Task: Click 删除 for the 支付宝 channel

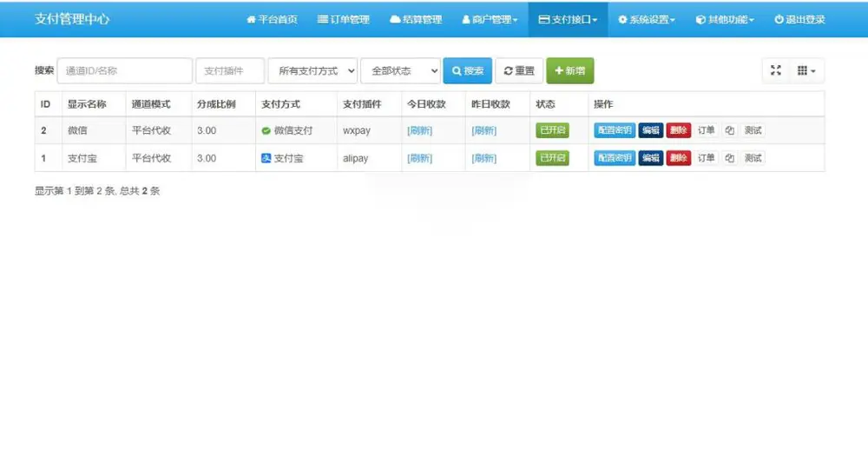Action: [x=678, y=158]
